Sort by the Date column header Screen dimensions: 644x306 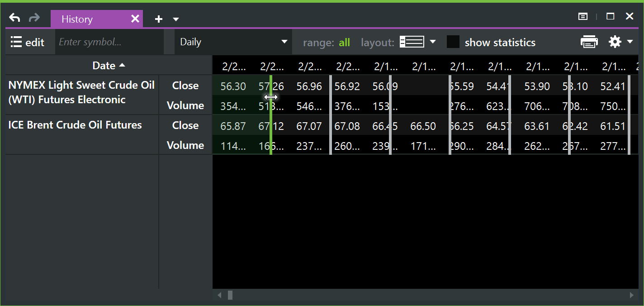coord(109,66)
